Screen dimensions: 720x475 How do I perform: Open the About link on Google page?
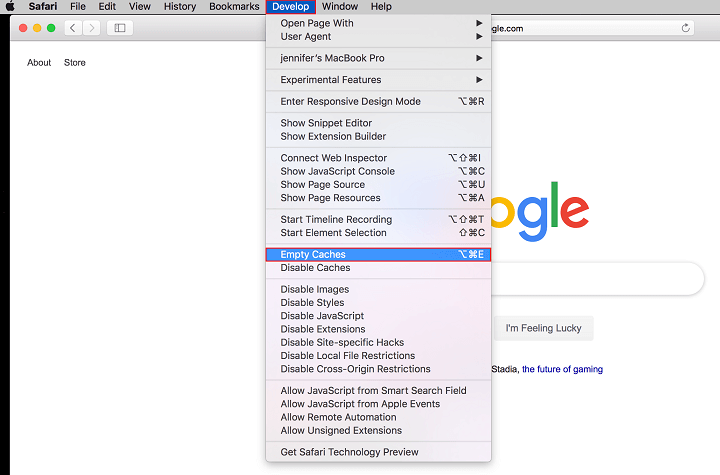click(x=39, y=62)
